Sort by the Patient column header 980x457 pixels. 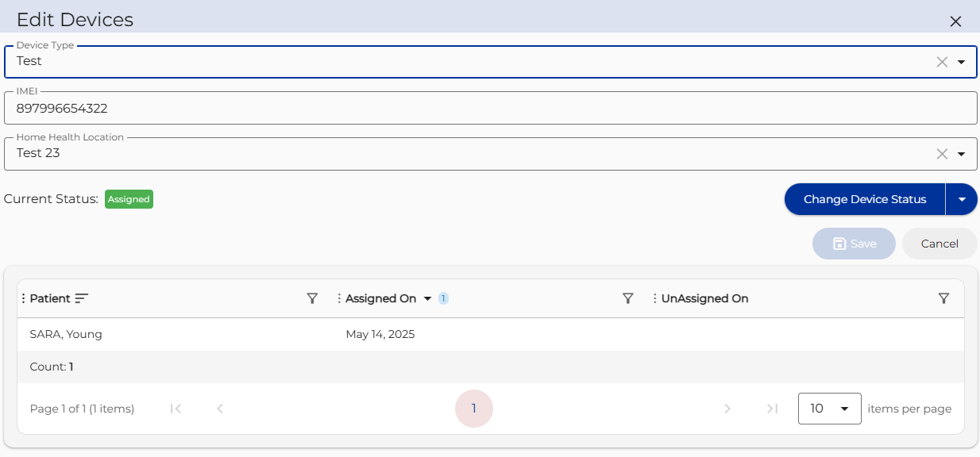[50, 298]
